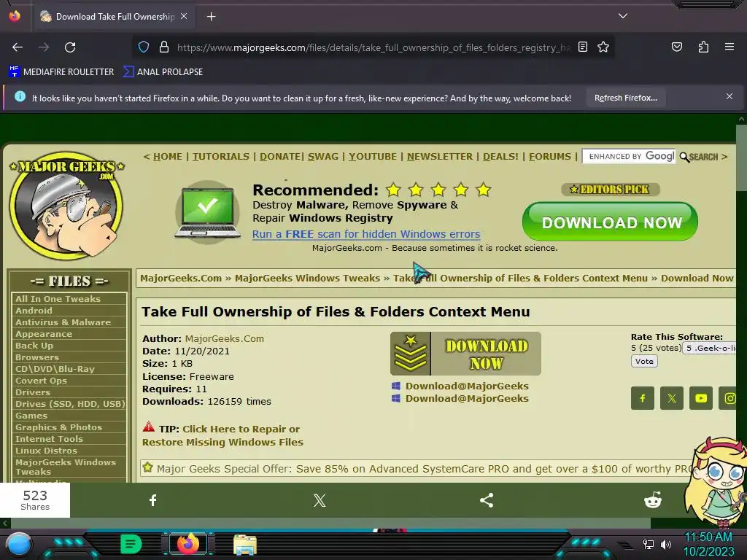Toggle reader view icon in address bar

(583, 47)
